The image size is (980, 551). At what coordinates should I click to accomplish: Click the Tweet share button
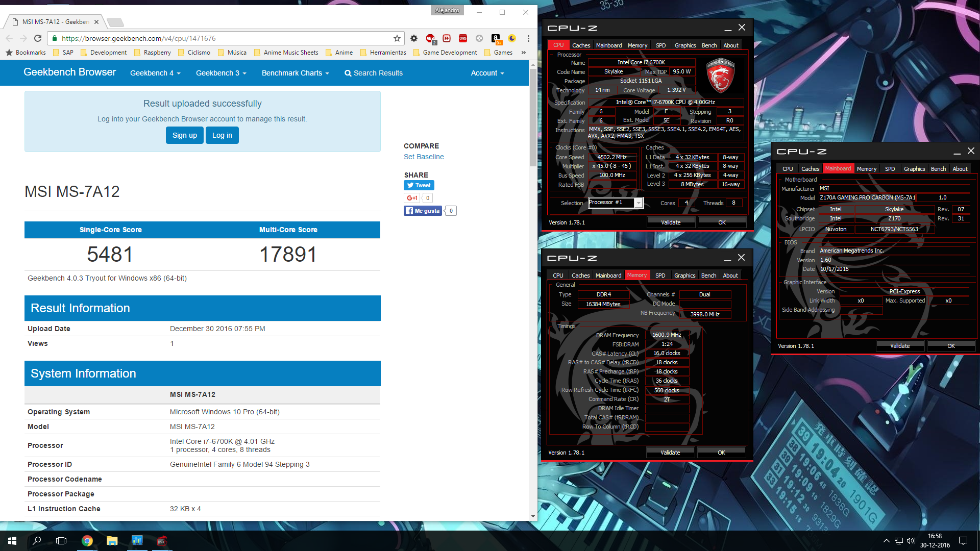419,185
